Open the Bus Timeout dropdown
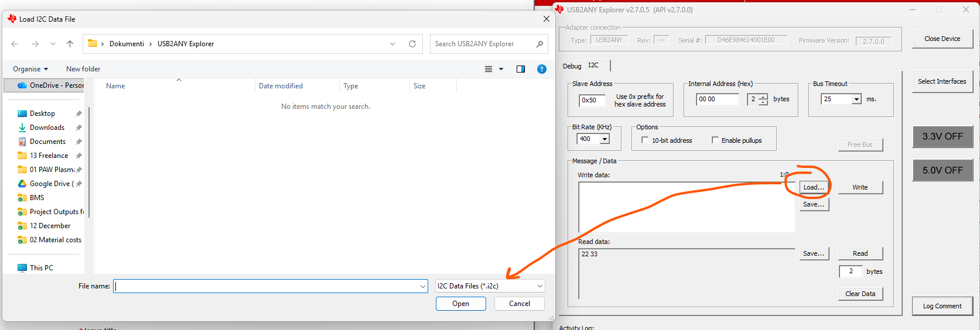Image resolution: width=980 pixels, height=330 pixels. pyautogui.click(x=856, y=99)
